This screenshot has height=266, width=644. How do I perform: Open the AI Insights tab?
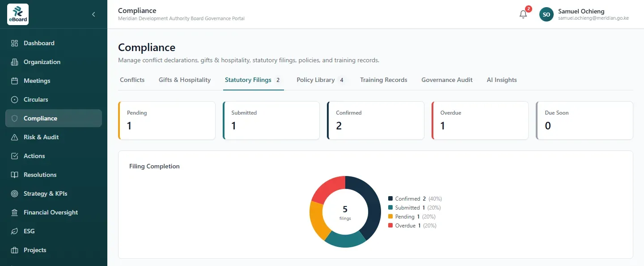click(502, 80)
